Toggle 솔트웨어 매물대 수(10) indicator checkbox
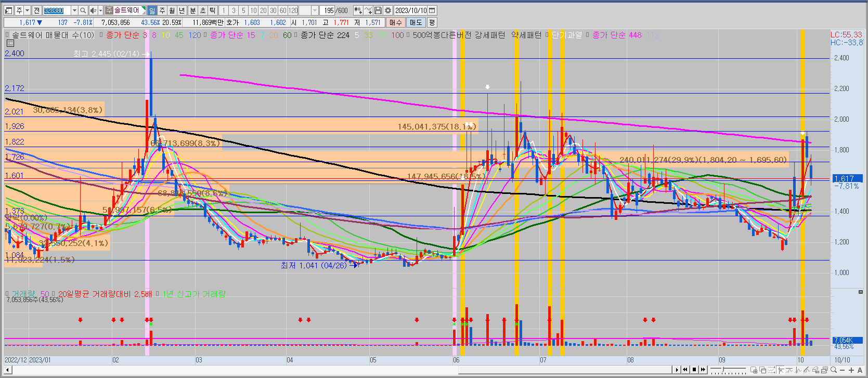Screen dimensions: 868x378 7,35
